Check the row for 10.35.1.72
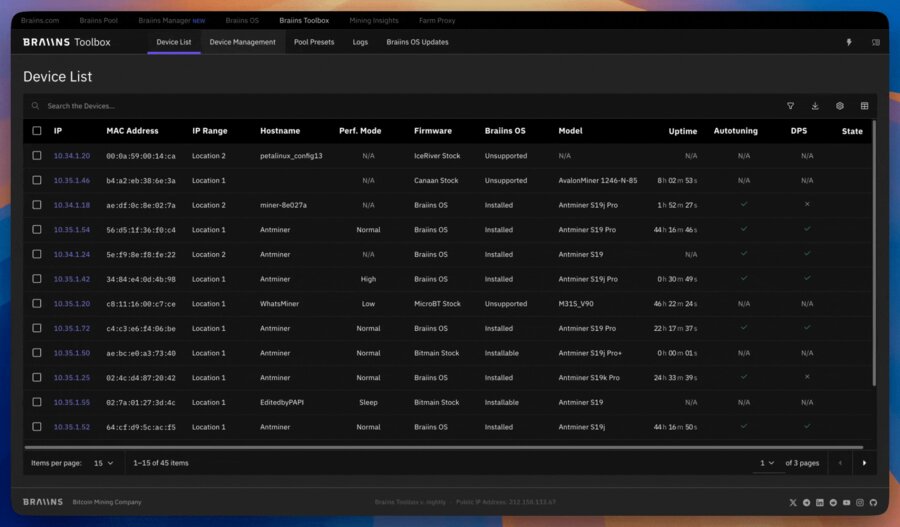Viewport: 900px width, 527px height. pos(37,328)
